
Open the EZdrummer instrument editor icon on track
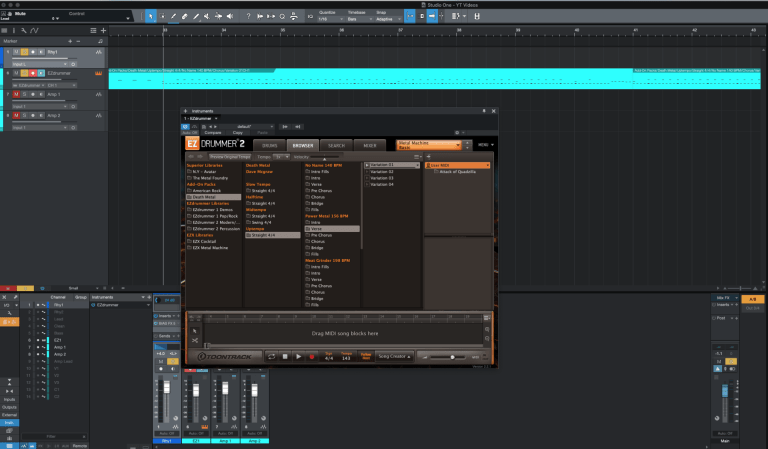click(x=98, y=73)
